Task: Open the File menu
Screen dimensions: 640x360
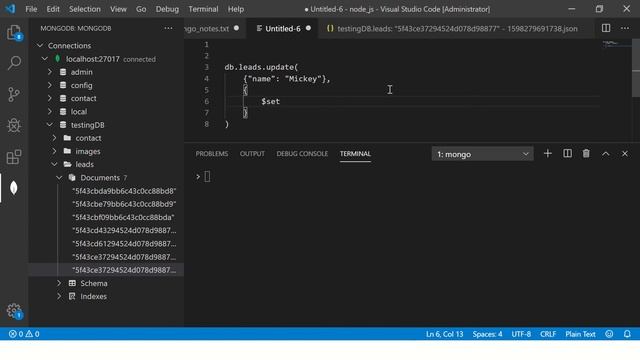Action: pyautogui.click(x=31, y=9)
